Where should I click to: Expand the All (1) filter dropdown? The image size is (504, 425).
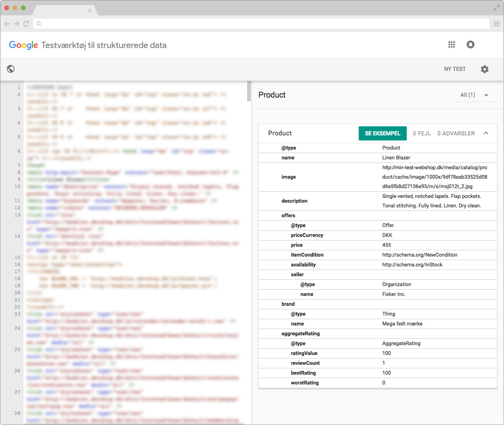pos(475,95)
